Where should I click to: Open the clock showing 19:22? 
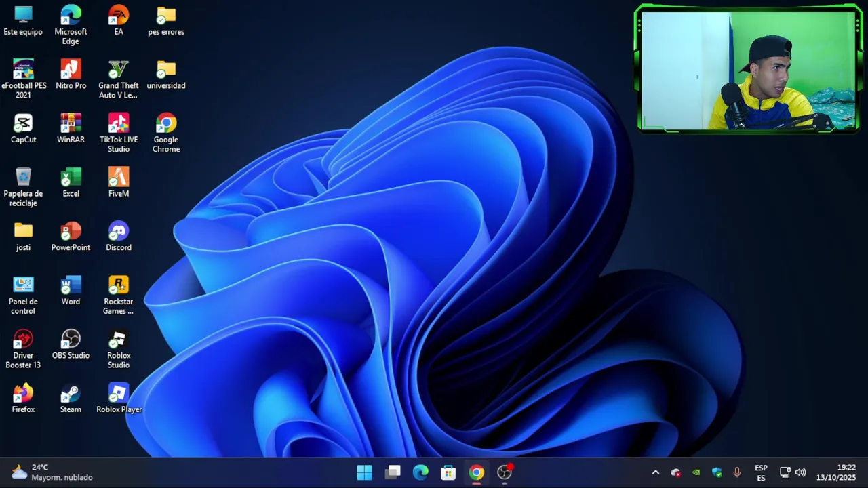836,472
